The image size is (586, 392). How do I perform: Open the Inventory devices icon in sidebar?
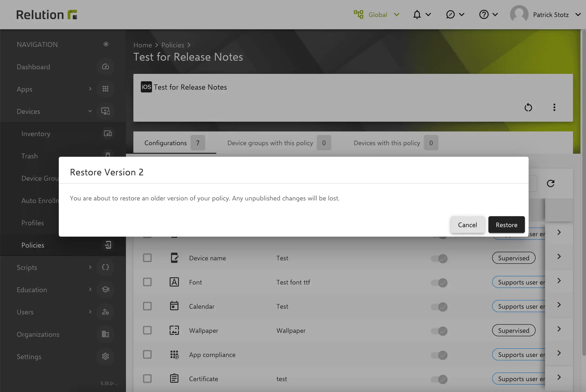pos(107,134)
